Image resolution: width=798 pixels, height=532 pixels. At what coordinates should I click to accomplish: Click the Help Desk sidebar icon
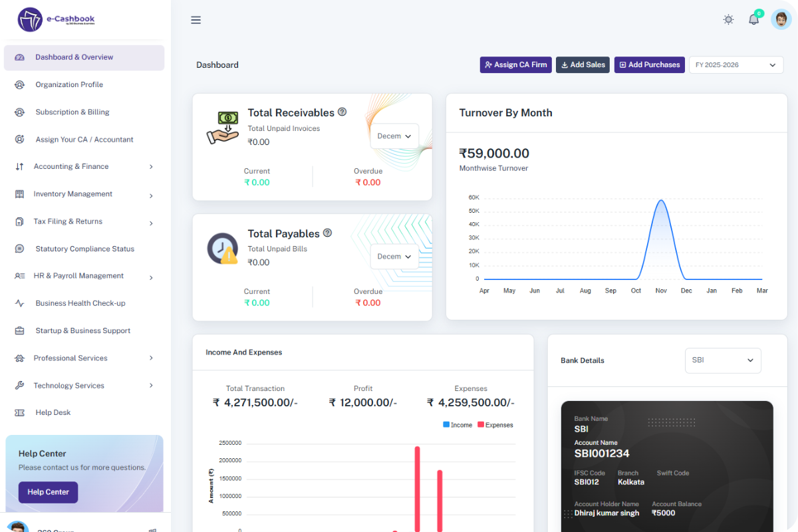[18, 412]
